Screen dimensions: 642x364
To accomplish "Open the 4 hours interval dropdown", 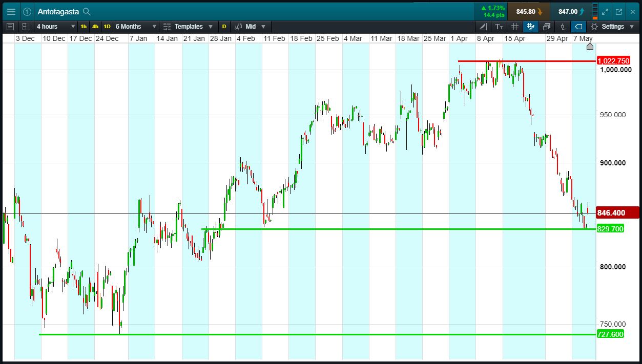I will click(55, 26).
